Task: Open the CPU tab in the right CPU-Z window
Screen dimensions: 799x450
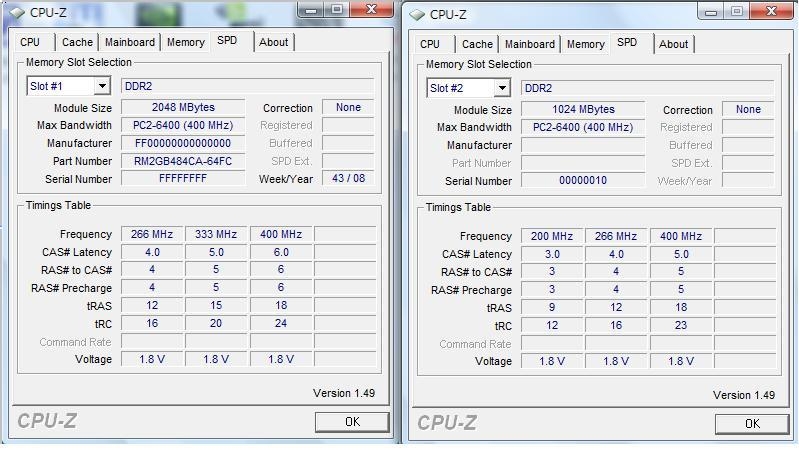Action: [x=430, y=44]
